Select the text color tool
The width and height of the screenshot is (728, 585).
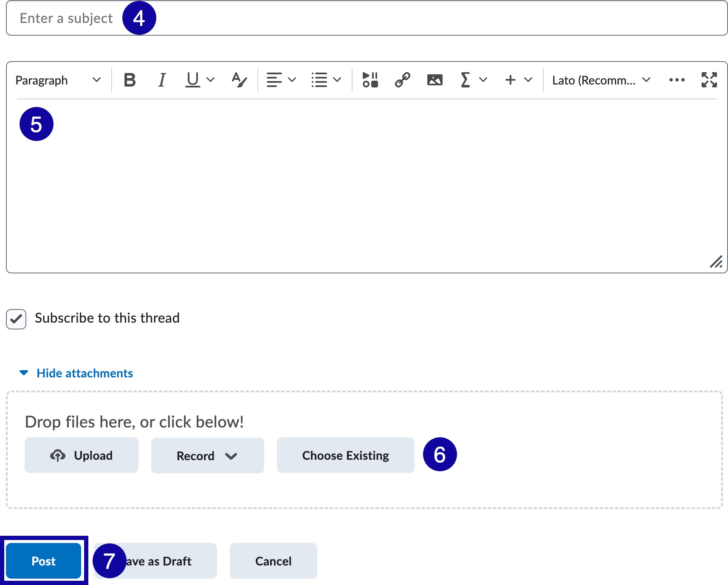pos(239,80)
